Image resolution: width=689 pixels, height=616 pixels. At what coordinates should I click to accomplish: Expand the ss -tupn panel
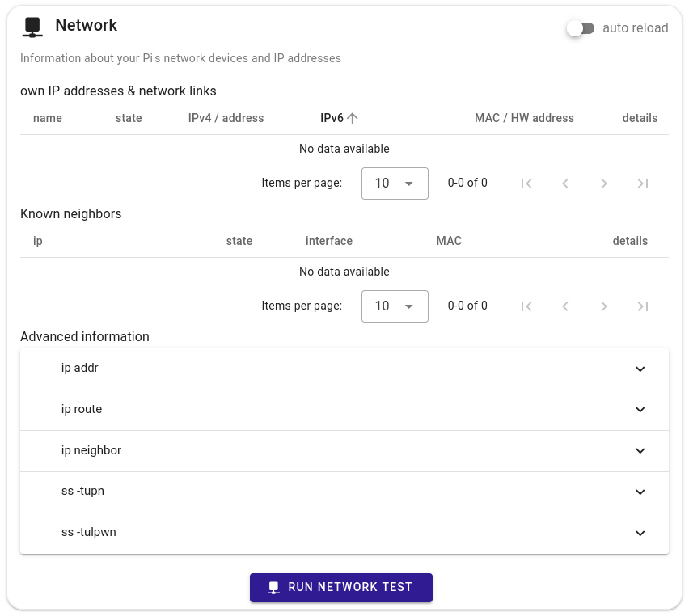(x=344, y=492)
